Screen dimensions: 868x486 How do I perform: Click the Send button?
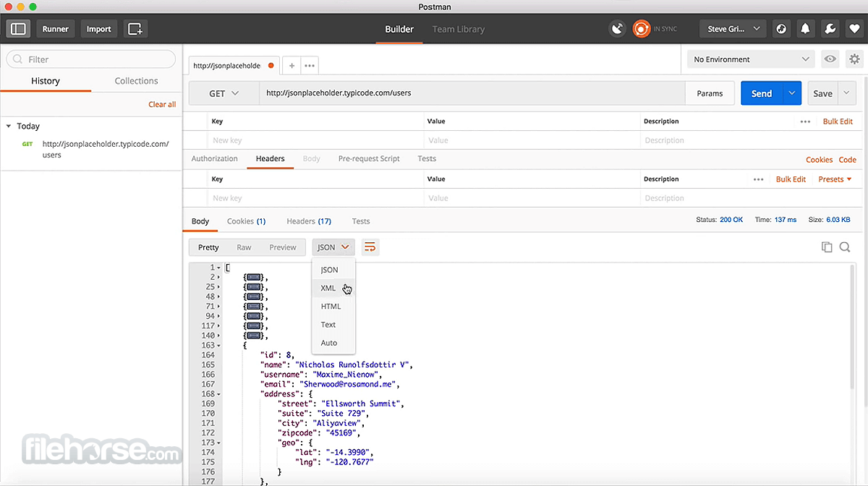(x=762, y=93)
